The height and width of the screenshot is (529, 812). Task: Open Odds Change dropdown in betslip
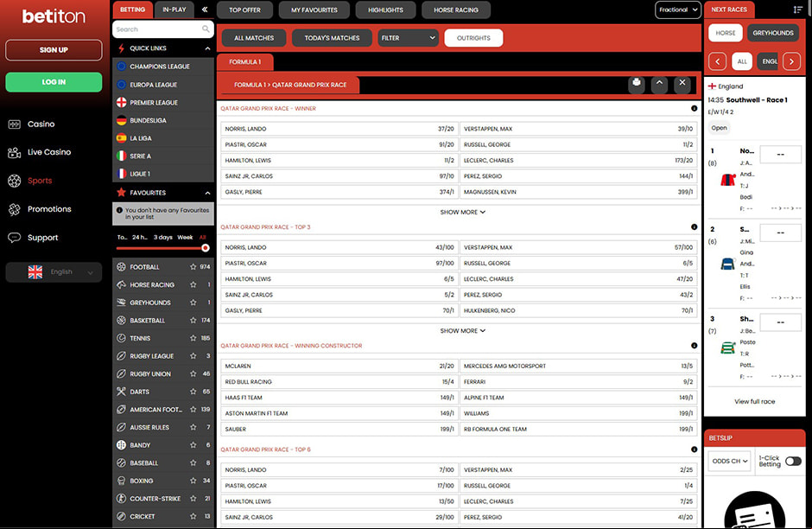point(729,461)
